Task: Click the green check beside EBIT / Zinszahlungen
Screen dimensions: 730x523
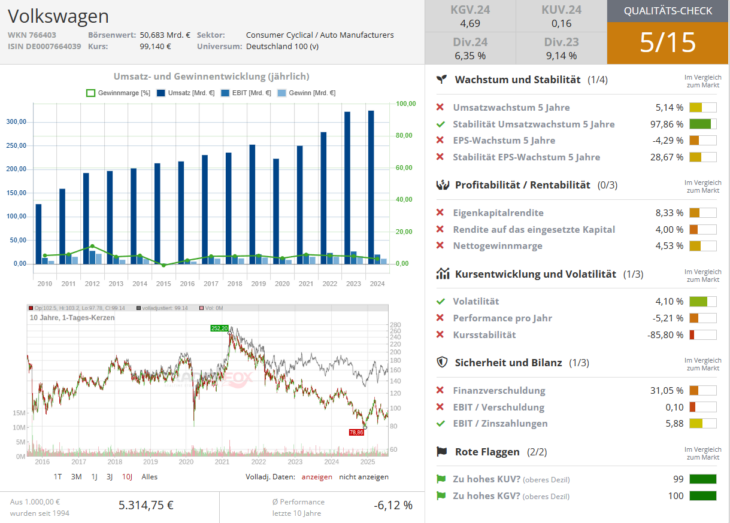Action: (x=440, y=423)
